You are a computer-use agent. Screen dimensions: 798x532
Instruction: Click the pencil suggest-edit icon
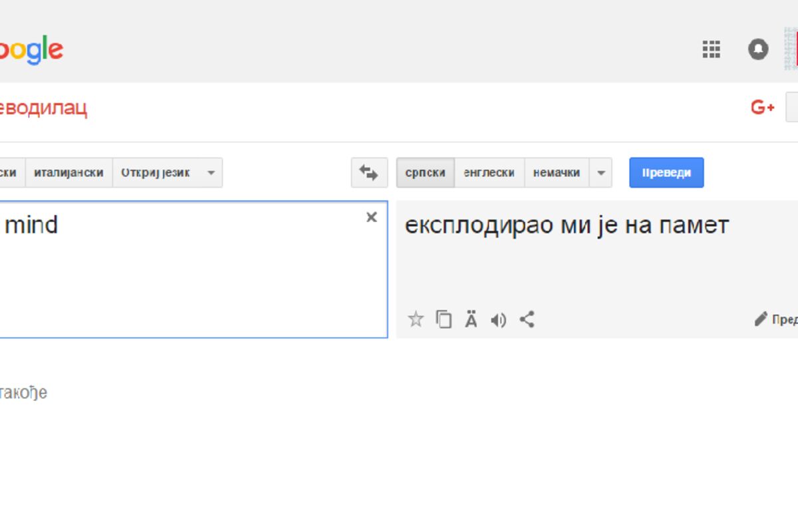click(x=761, y=319)
